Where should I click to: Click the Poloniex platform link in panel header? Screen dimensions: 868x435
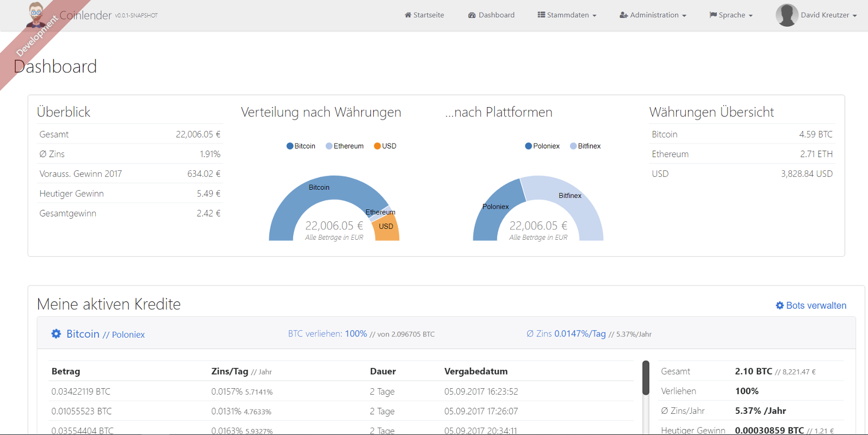click(128, 334)
